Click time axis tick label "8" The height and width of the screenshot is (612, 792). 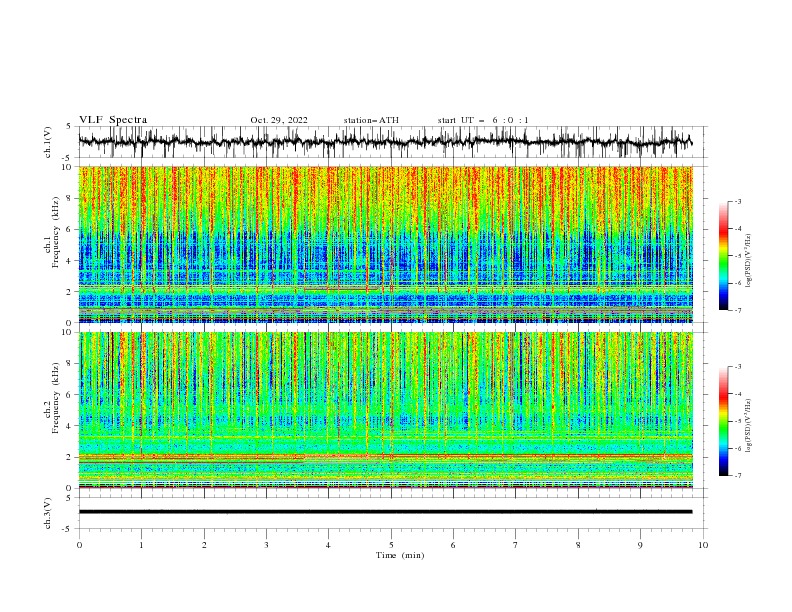coord(578,545)
